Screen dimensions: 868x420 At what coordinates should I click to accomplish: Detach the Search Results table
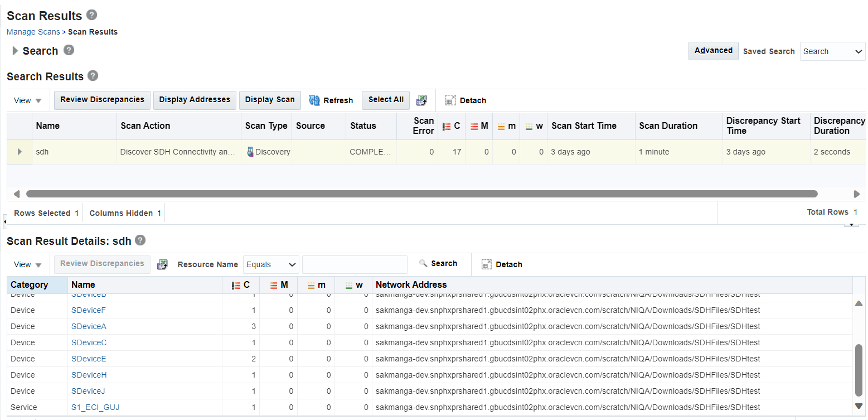465,100
